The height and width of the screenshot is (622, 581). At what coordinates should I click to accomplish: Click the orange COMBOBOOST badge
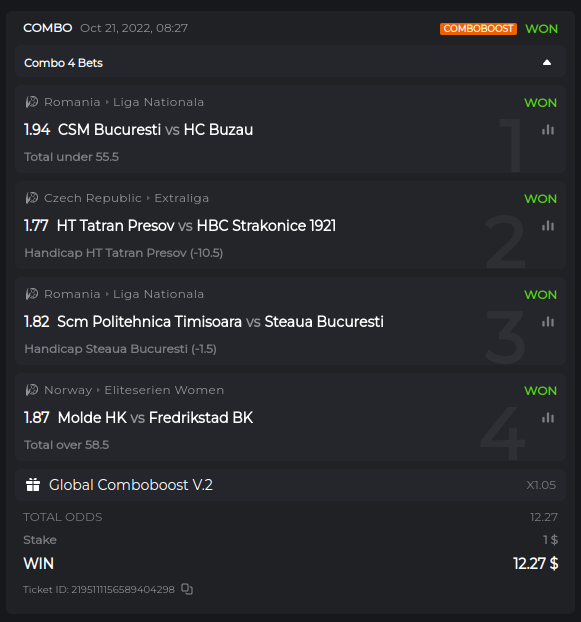point(478,29)
